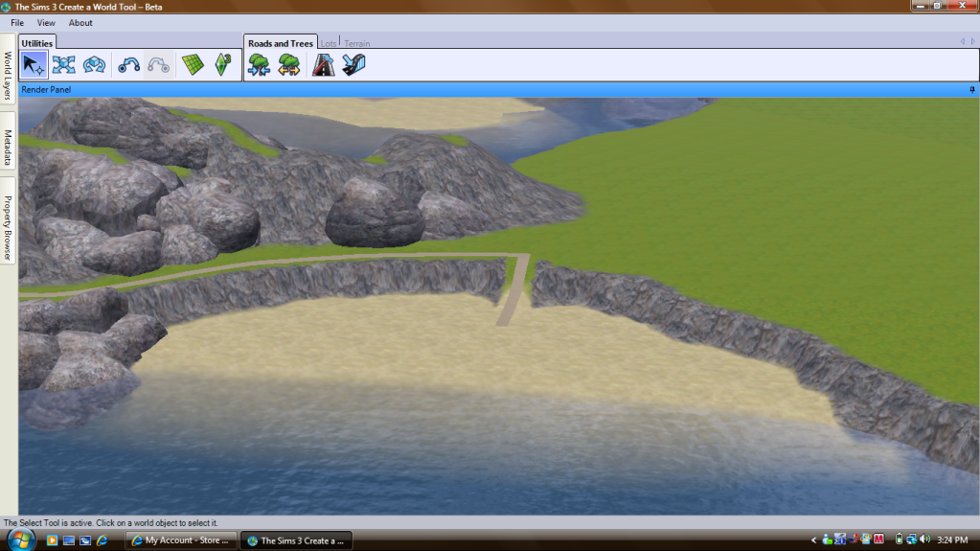Screen dimensions: 980x551
Task: Activate the Select tool arrow icon
Action: click(34, 65)
